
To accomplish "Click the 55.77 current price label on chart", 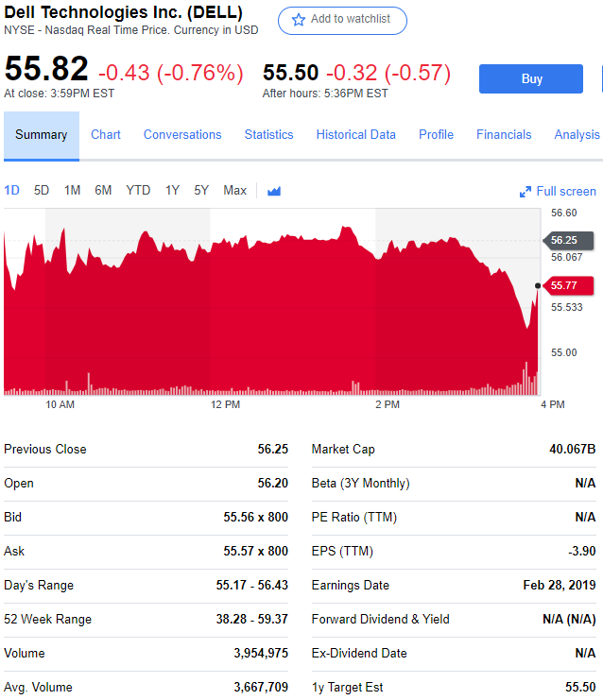I will pos(565,285).
